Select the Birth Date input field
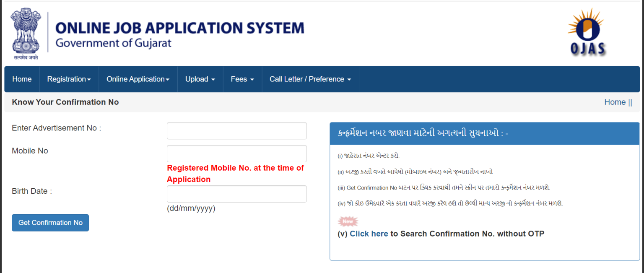 pyautogui.click(x=236, y=193)
